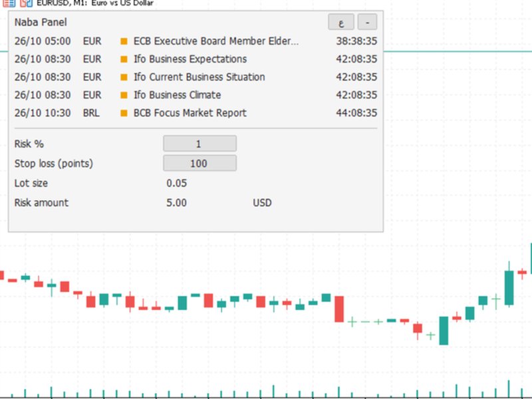This screenshot has width=532, height=399.
Task: Click the EURUSD, M1 chart title
Action: (95, 3)
